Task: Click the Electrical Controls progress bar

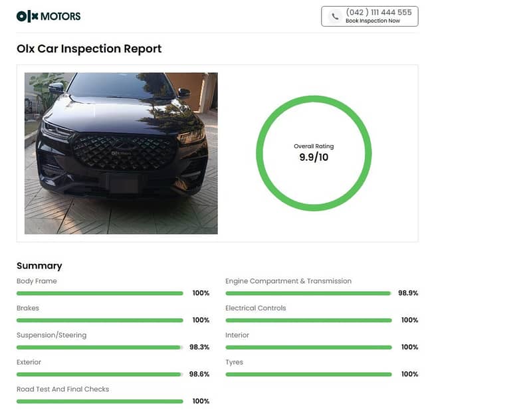Action: tap(308, 320)
